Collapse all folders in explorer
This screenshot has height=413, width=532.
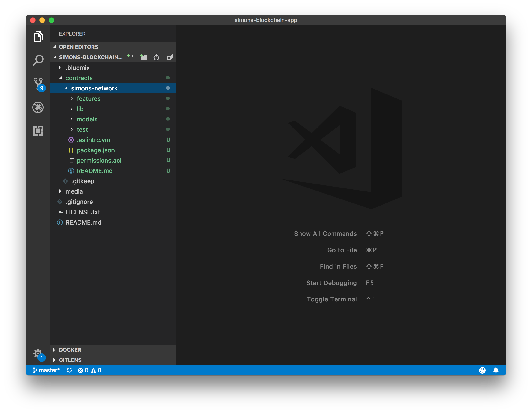(x=170, y=57)
